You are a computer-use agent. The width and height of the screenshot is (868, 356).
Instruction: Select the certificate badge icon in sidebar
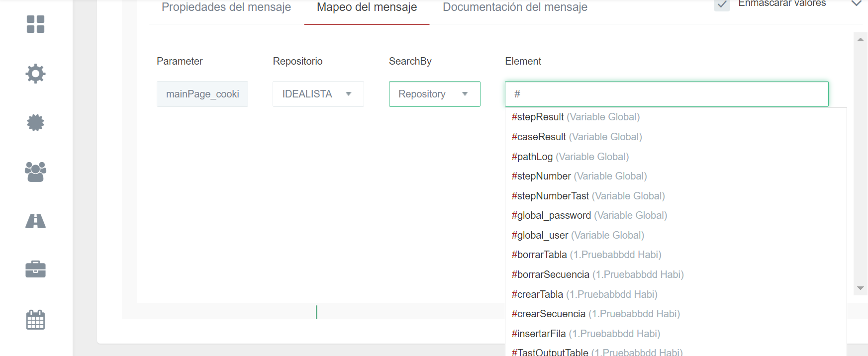coord(35,122)
